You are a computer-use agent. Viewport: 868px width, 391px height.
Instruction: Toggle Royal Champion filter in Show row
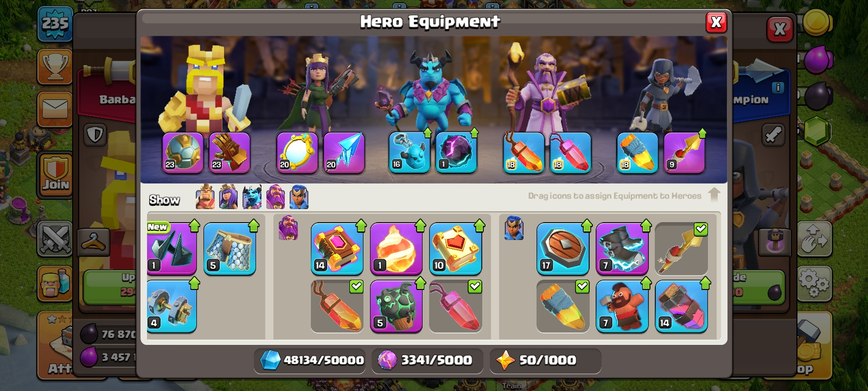point(299,197)
